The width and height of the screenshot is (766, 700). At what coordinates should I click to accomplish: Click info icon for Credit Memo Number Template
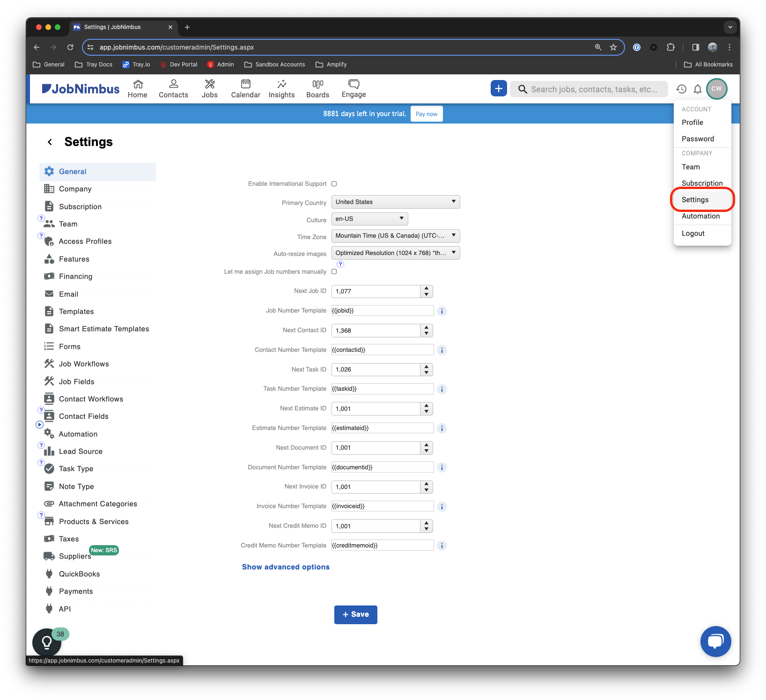(x=442, y=546)
